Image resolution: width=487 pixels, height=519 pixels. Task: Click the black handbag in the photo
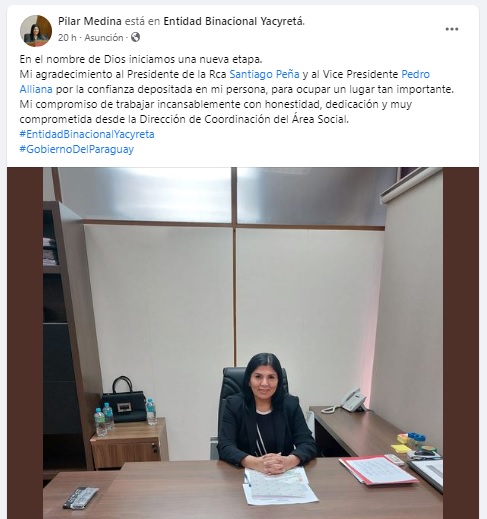(x=125, y=399)
